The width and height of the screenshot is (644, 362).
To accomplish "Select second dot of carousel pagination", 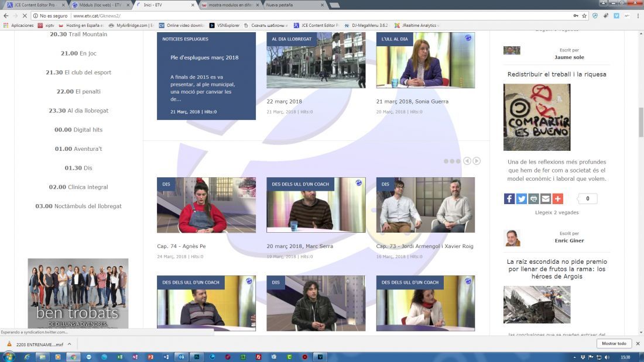I will click(452, 161).
